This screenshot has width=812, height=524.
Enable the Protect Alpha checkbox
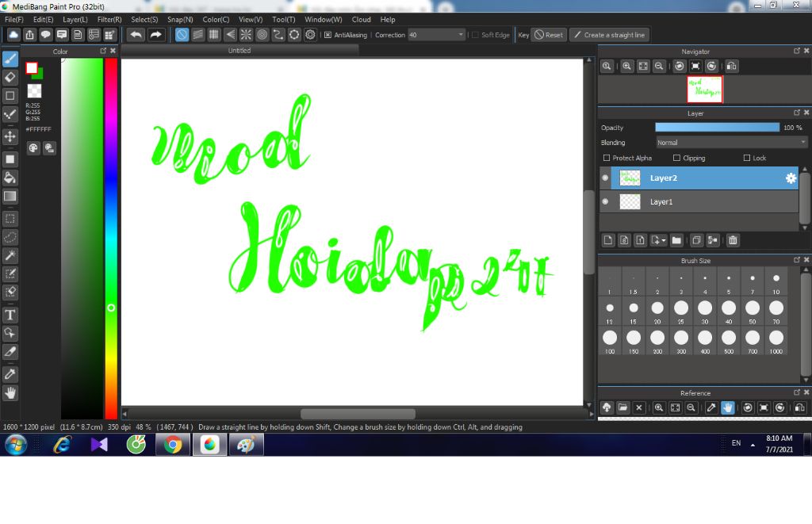607,158
